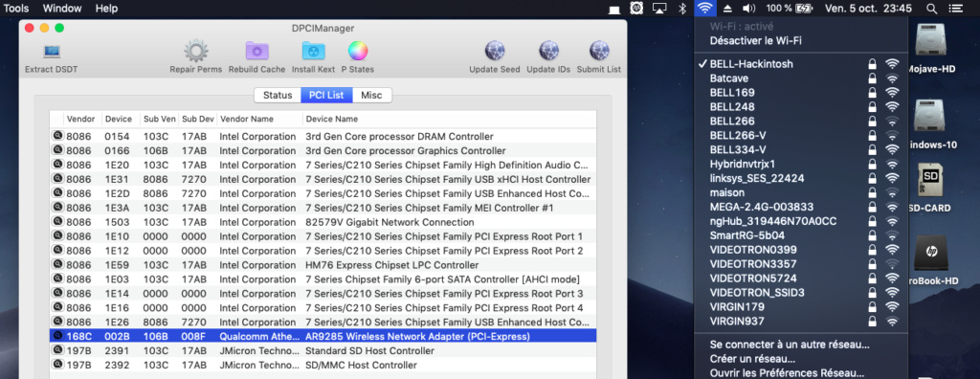Viewport: 980px width, 379px height.
Task: Click the Vendor Name column header
Action: click(x=259, y=119)
